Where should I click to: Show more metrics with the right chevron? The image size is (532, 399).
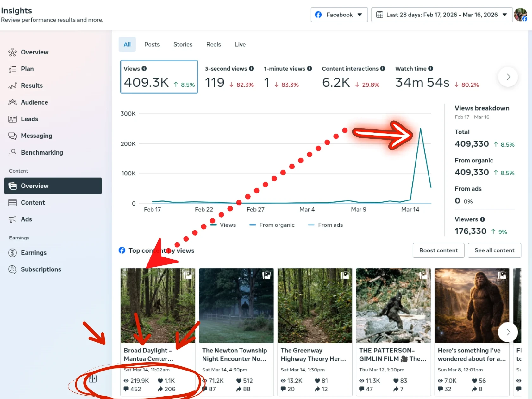coord(508,77)
